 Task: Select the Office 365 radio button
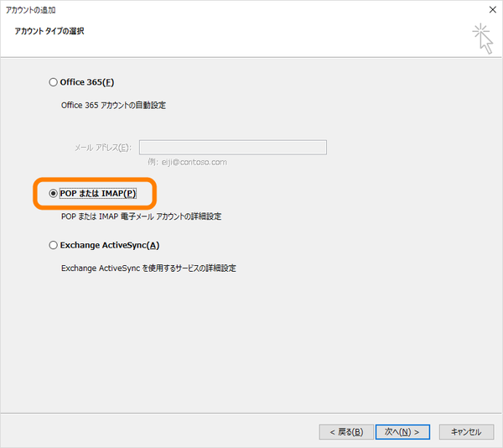(54, 82)
